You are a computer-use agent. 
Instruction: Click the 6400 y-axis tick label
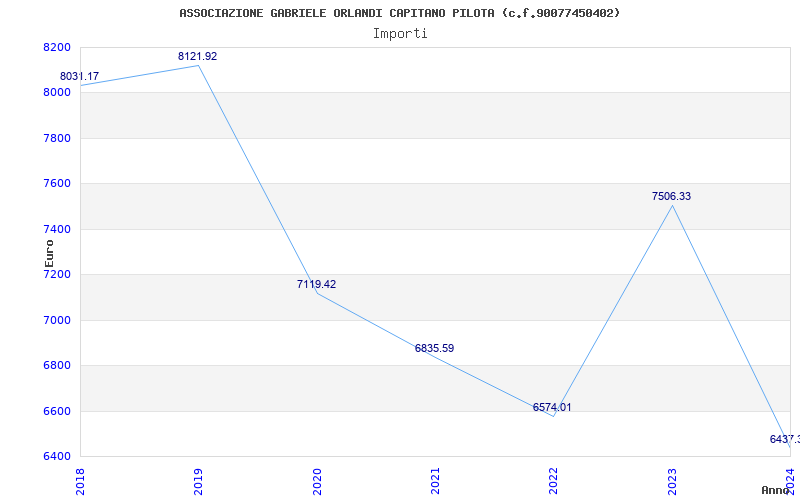(x=57, y=456)
